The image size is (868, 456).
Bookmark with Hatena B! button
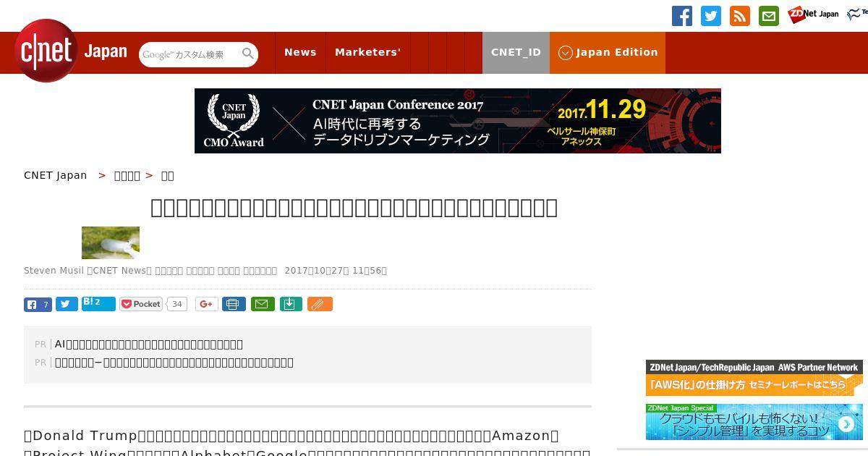[x=98, y=304]
